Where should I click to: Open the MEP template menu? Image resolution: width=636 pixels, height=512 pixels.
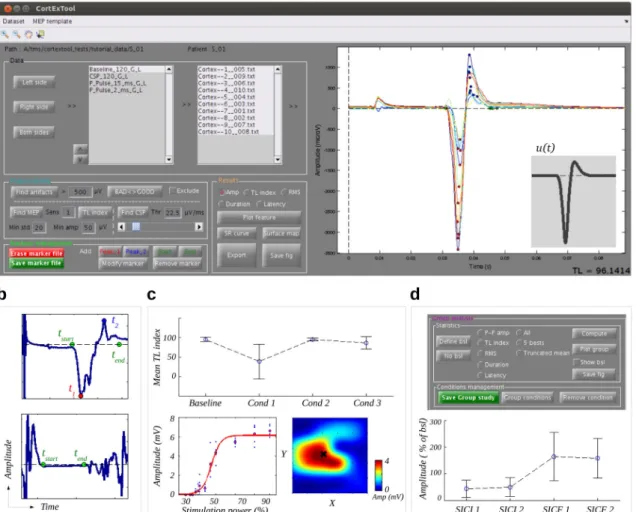coord(52,21)
